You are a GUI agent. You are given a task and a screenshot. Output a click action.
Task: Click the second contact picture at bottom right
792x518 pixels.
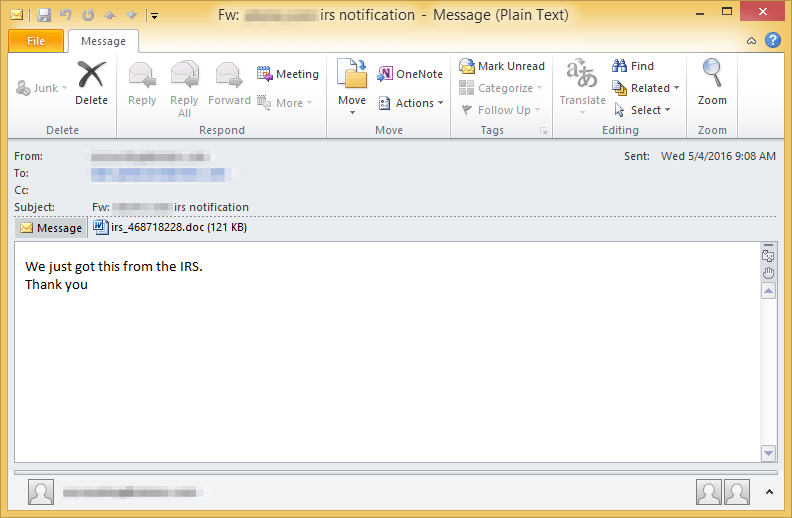click(x=737, y=492)
